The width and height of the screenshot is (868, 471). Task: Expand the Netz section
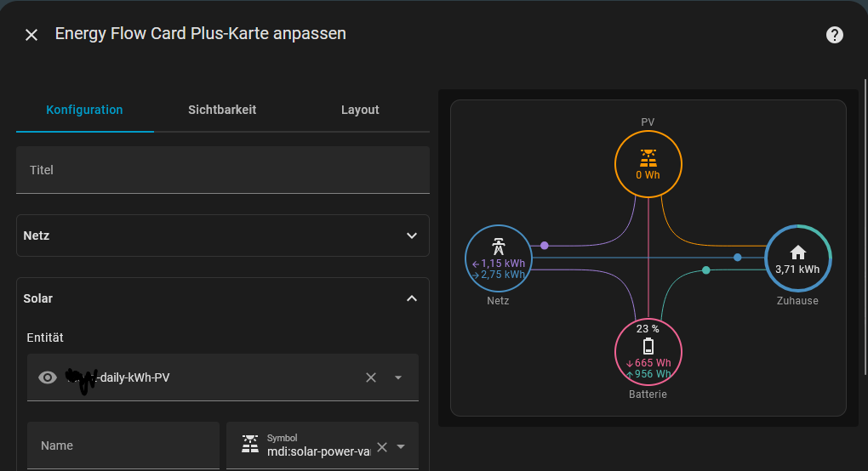click(x=412, y=235)
